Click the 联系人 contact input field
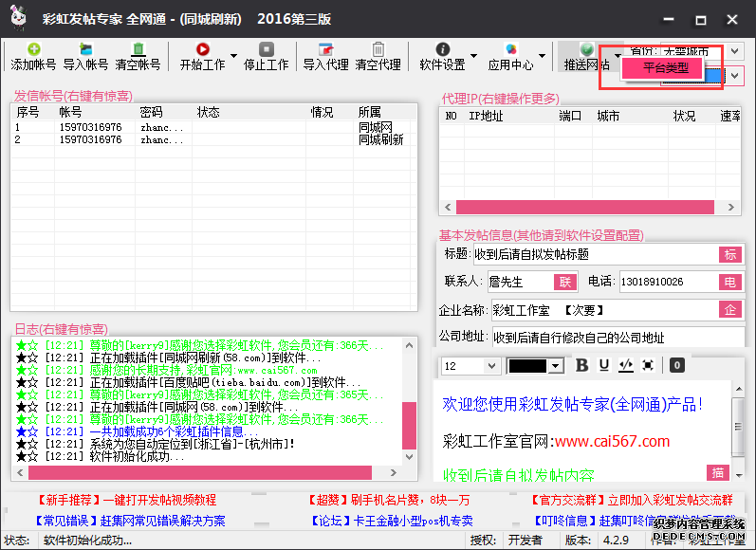Viewport: 756px width, 550px height. pyautogui.click(x=521, y=282)
